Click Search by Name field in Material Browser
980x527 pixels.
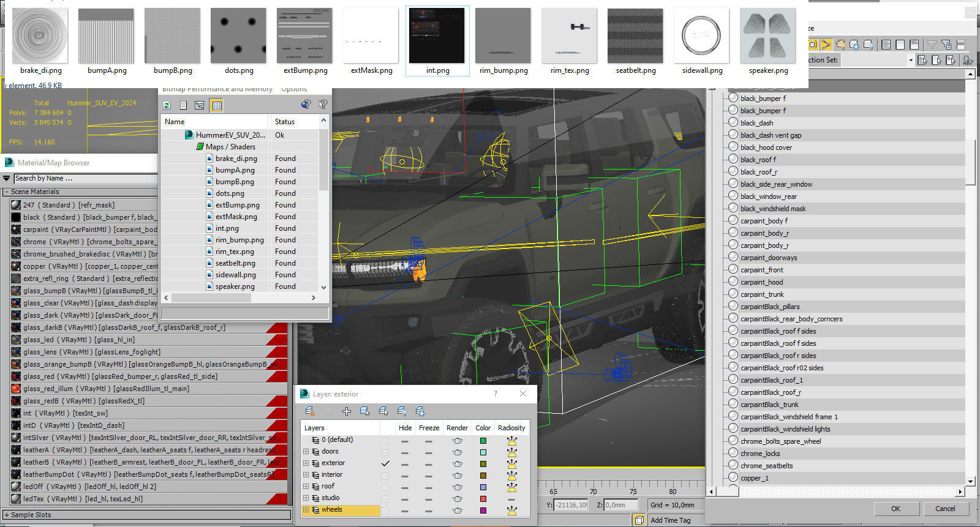[x=86, y=178]
